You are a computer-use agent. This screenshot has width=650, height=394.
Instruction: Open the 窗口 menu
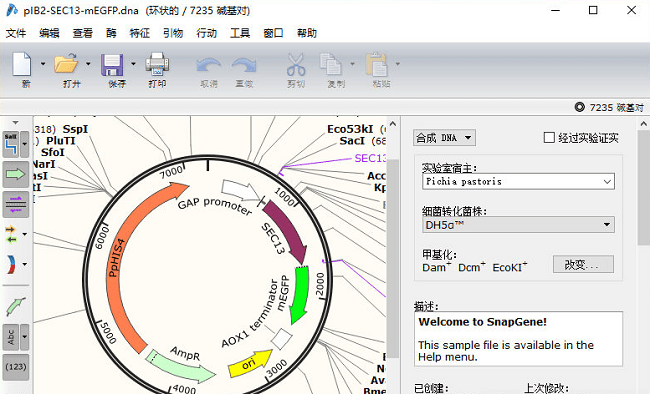(x=273, y=33)
